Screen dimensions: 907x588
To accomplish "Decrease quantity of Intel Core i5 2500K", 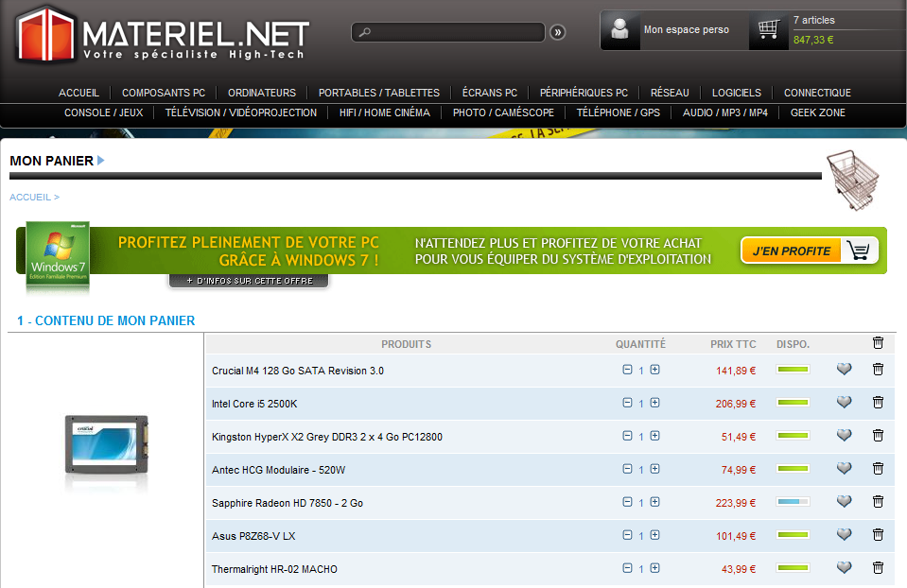I will [x=627, y=403].
